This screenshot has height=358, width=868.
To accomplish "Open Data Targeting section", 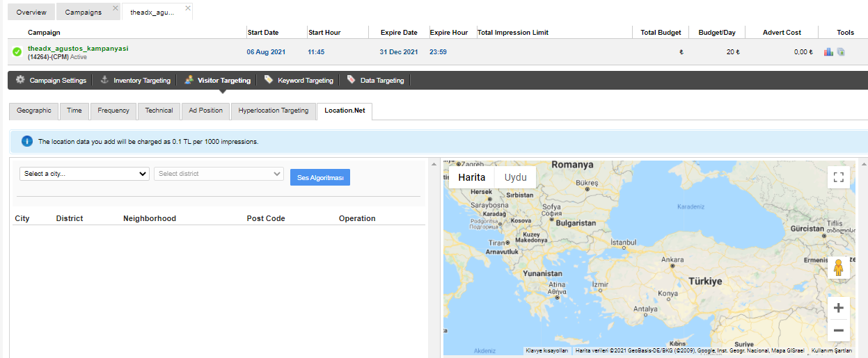I will [376, 81].
